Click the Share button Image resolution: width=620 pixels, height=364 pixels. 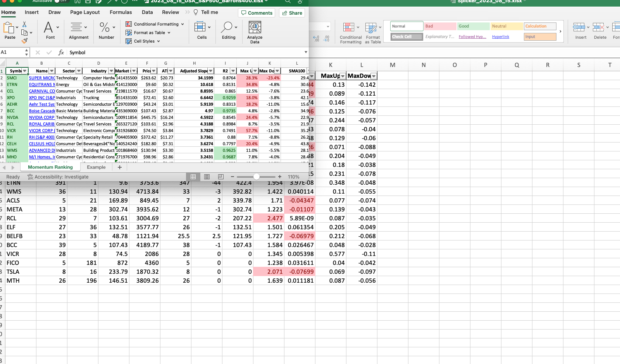(x=292, y=13)
